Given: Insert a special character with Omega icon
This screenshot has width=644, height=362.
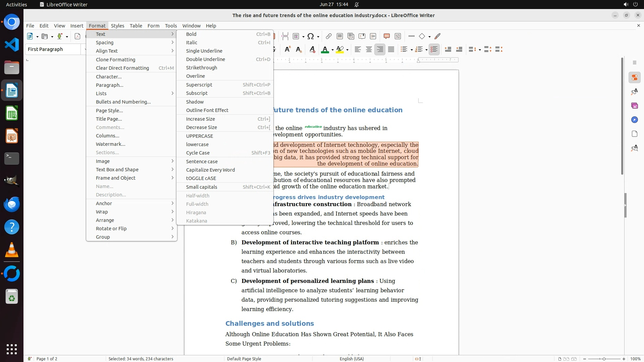Looking at the screenshot, I should point(311,36).
